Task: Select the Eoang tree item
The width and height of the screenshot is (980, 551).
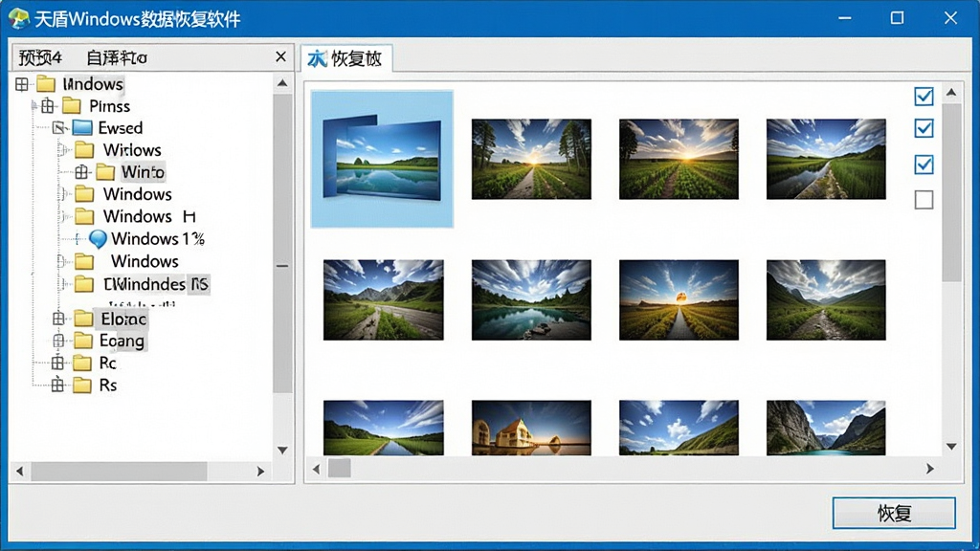Action: [x=122, y=341]
